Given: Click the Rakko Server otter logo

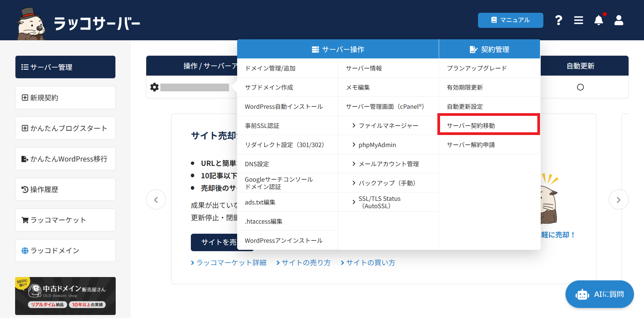Looking at the screenshot, I should point(78,23).
